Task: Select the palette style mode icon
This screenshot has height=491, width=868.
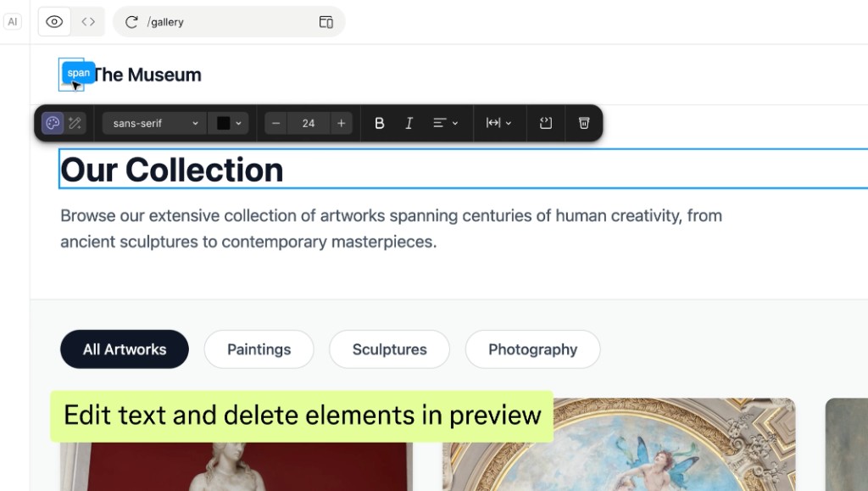Action: [53, 123]
